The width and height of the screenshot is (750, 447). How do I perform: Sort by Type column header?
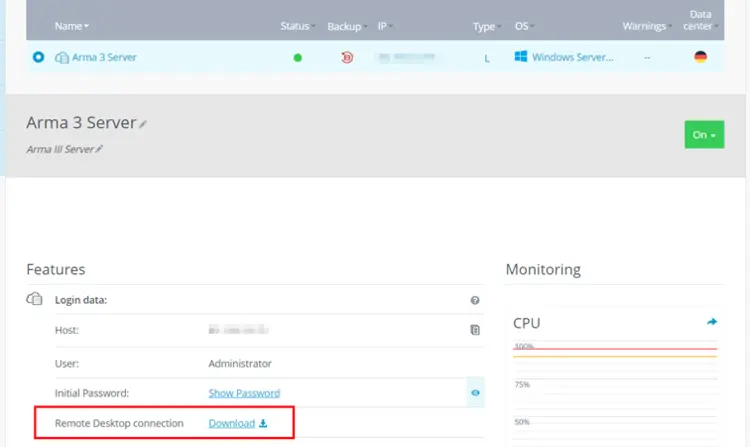[487, 27]
